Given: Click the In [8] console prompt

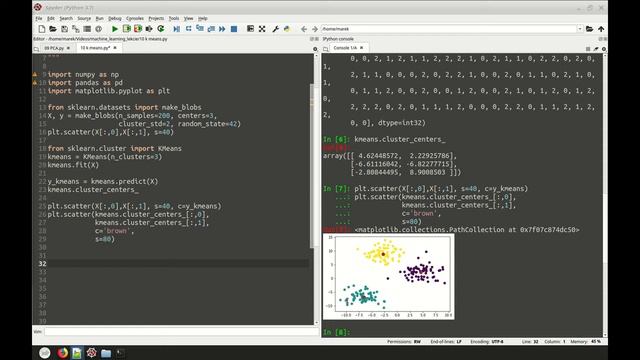Looking at the screenshot, I should tap(336, 332).
